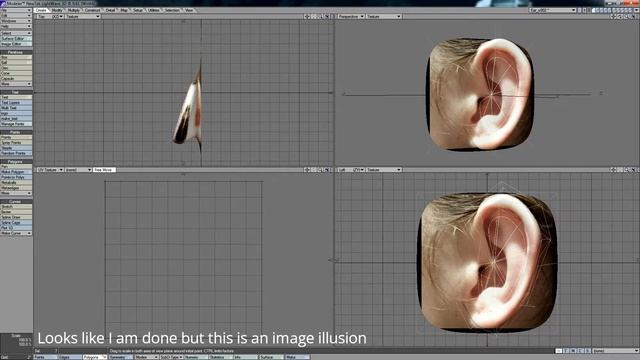Click the Make Polygon button

16,172
